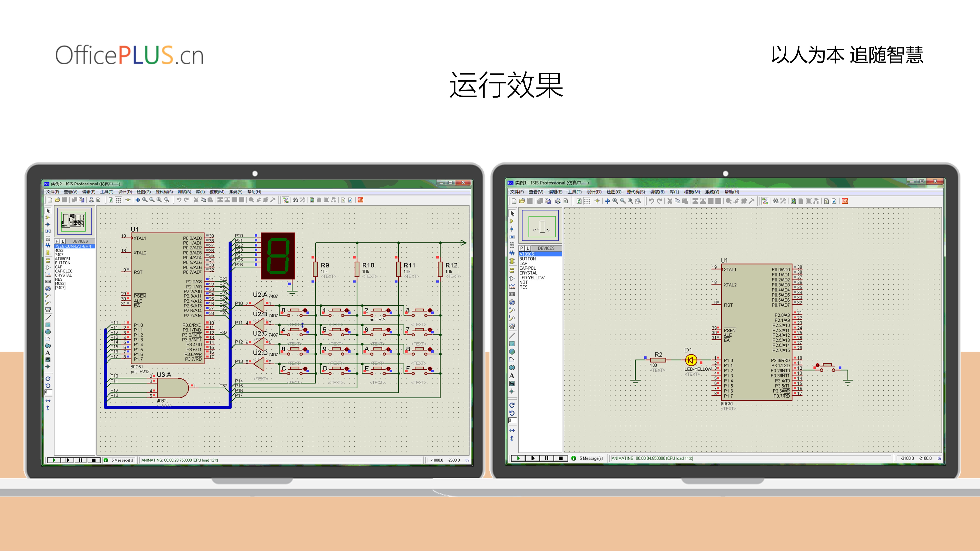Image resolution: width=980 pixels, height=551 pixels.
Task: Click red ARES icon in 实例1 toolbar
Action: (x=845, y=201)
